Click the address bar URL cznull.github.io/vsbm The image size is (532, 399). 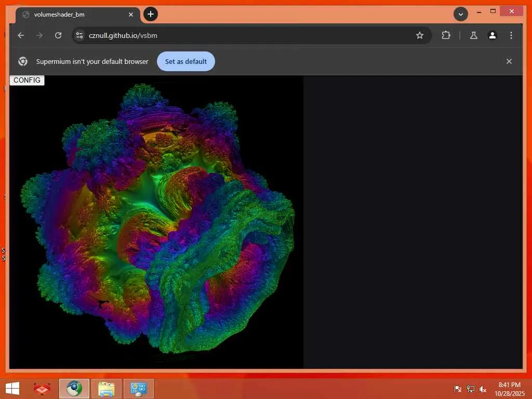click(123, 36)
